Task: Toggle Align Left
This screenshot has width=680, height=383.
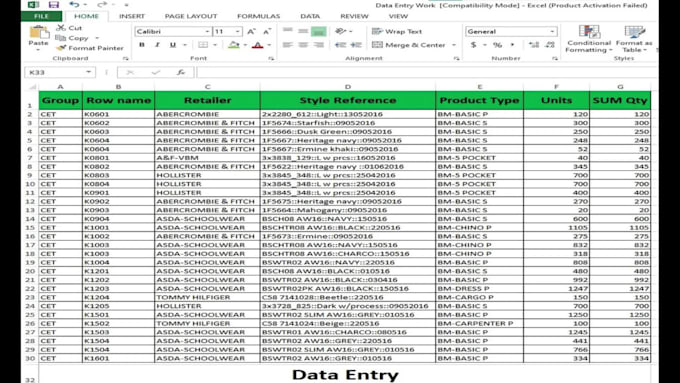Action: click(x=287, y=45)
